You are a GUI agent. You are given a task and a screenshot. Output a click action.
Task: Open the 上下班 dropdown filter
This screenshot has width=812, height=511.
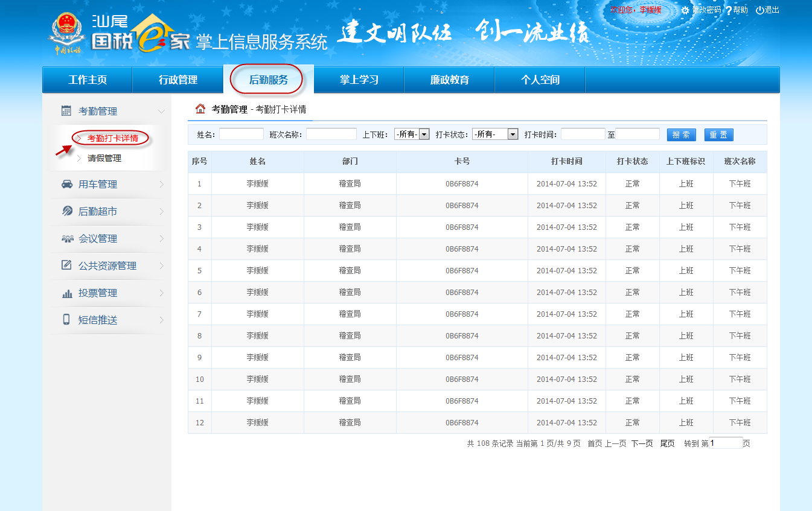[412, 135]
